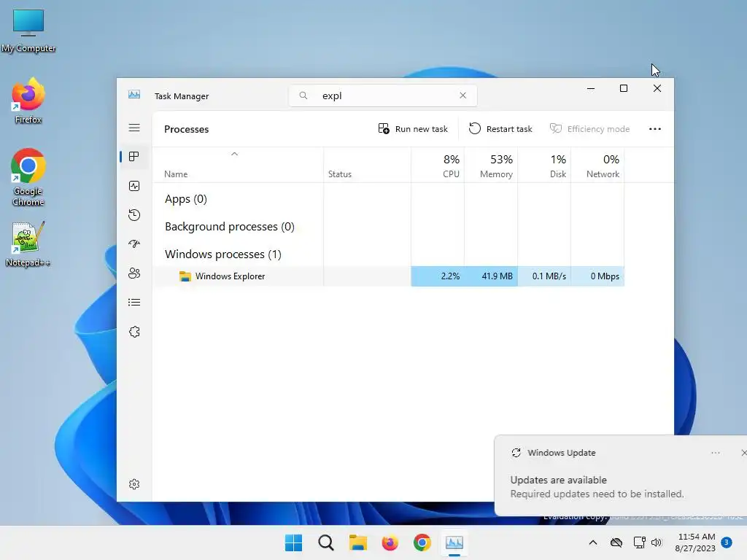Viewport: 747px width, 560px height.
Task: Click the 2.2% CPU cell of Windows Explorer
Action: pos(438,276)
